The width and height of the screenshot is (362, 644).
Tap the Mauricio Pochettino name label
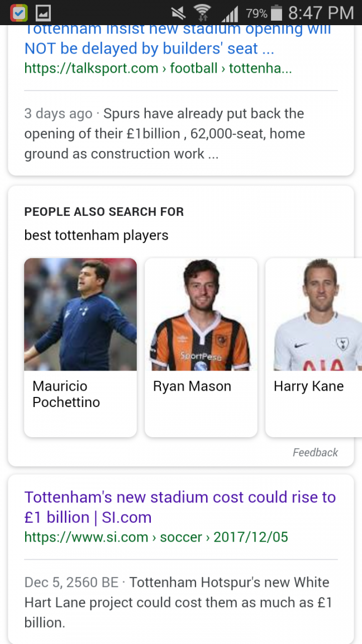click(x=66, y=394)
